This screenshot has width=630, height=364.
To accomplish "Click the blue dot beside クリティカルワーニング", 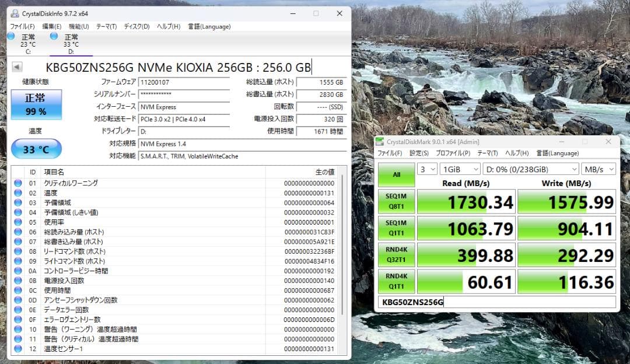I will pyautogui.click(x=17, y=184).
